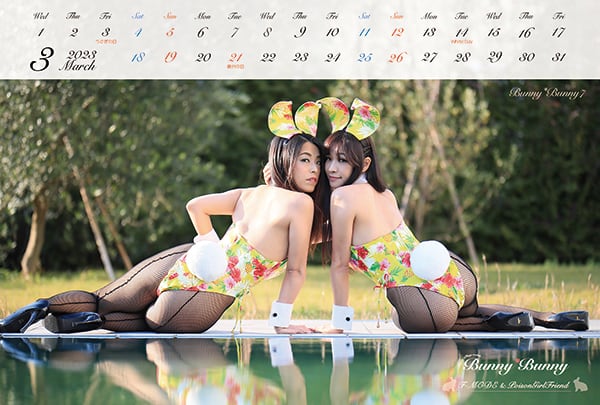Select date 24 in the calendar
600x405 pixels.
coord(333,57)
